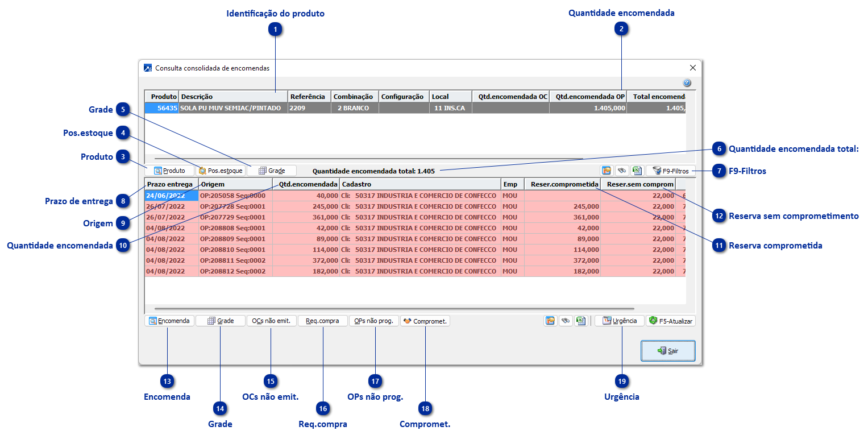Select row OP:208808 Seq:0001
The height and width of the screenshot is (439, 868).
415,228
